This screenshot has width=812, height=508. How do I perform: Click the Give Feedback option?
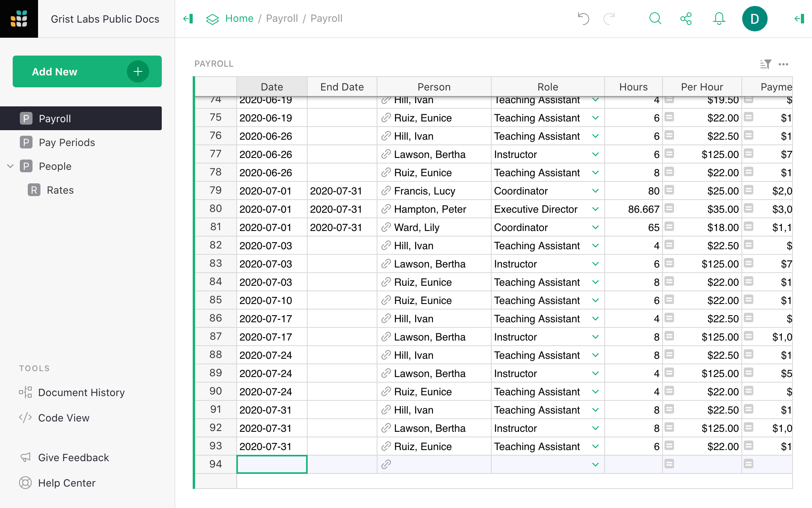(x=73, y=457)
